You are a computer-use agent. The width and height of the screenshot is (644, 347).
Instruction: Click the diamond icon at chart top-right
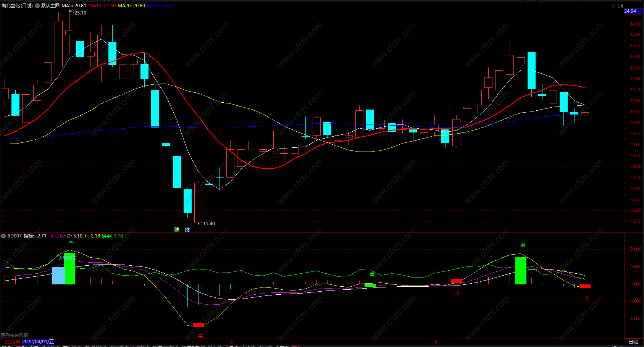(613, 6)
